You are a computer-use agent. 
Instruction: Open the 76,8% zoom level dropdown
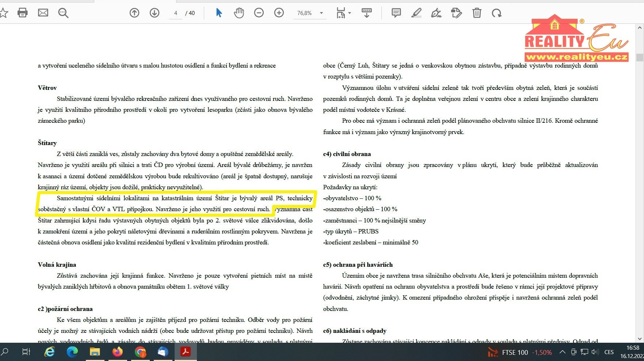coord(321,13)
